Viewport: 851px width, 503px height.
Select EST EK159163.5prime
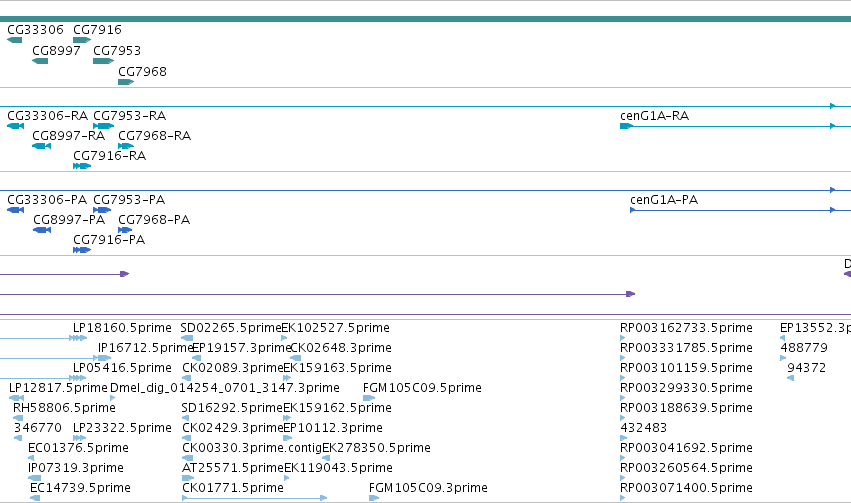pos(338,368)
